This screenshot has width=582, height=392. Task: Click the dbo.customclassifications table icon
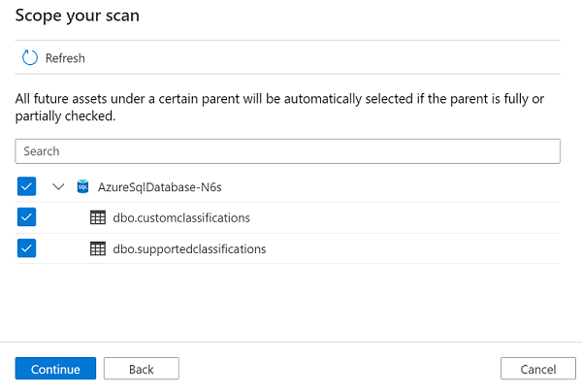(x=97, y=217)
